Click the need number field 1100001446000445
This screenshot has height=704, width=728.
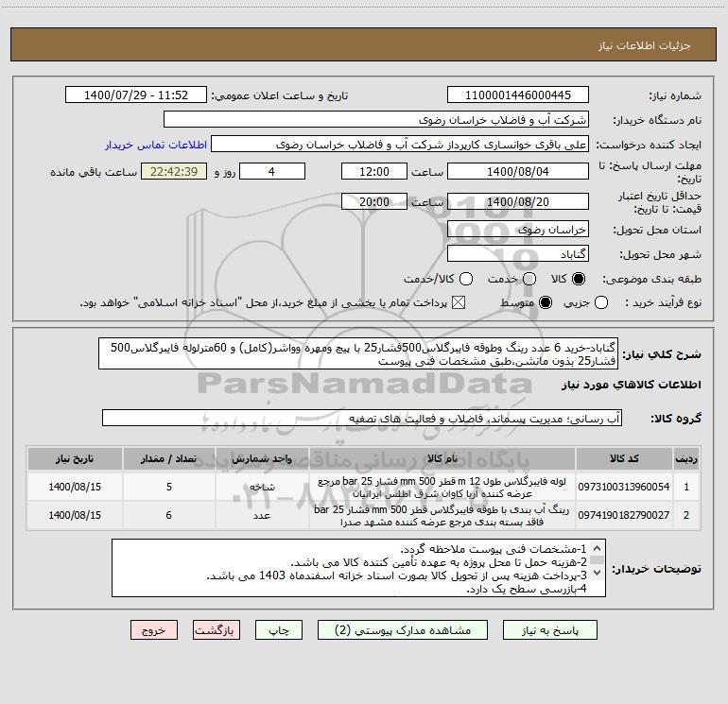(518, 95)
